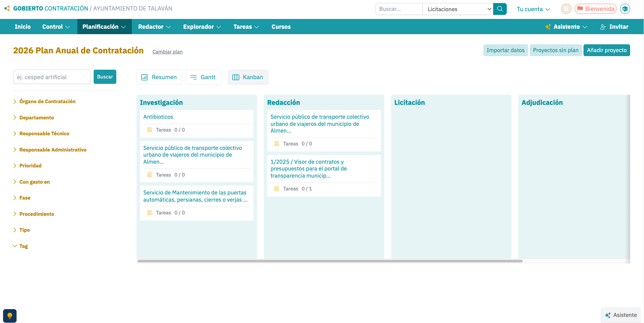The image size is (644, 323).
Task: Click the site logo icon
Action: coord(7,8)
